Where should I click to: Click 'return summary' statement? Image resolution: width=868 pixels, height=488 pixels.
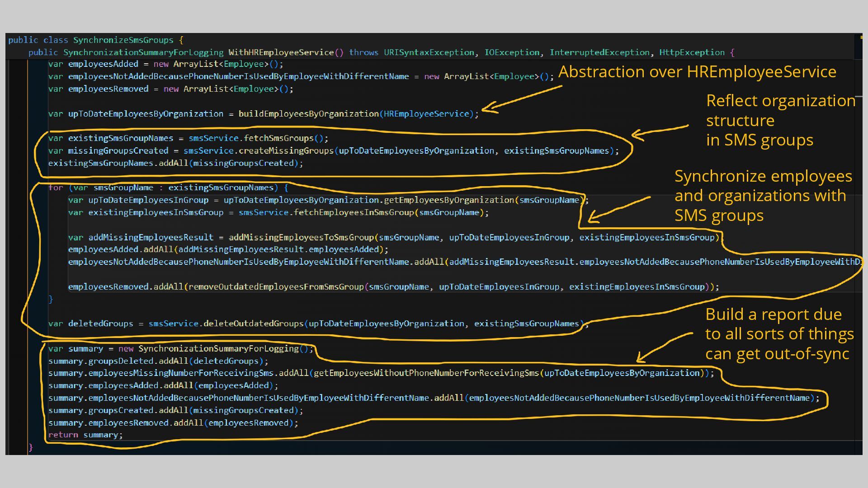tap(85, 435)
